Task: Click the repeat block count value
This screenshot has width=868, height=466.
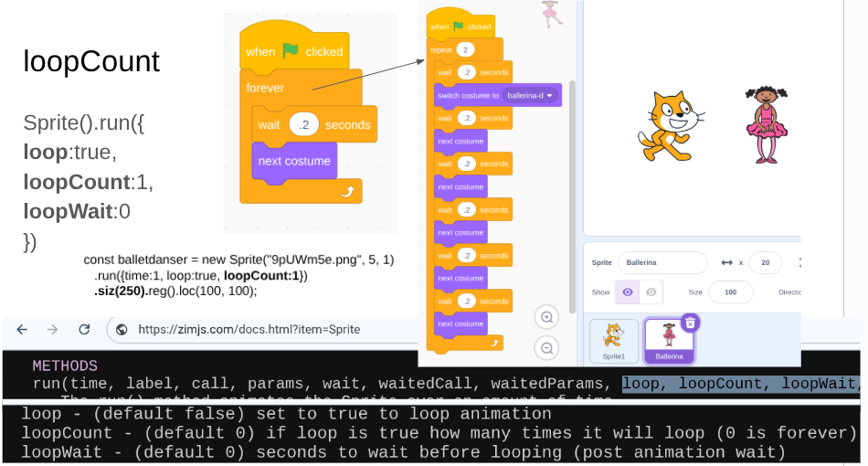Action: coord(465,49)
